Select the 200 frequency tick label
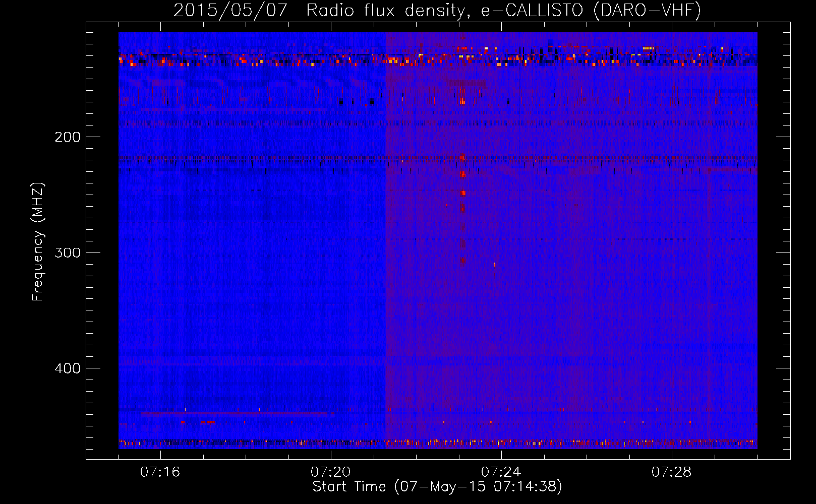Viewport: 816px width, 504px height. tap(68, 137)
